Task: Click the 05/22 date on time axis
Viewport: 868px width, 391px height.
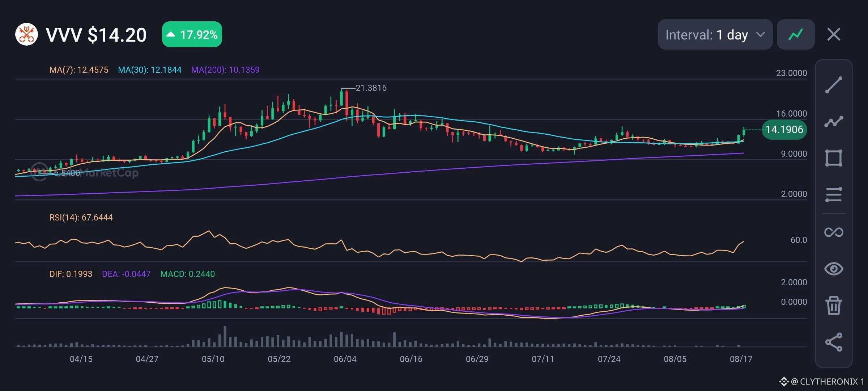Action: [x=279, y=359]
